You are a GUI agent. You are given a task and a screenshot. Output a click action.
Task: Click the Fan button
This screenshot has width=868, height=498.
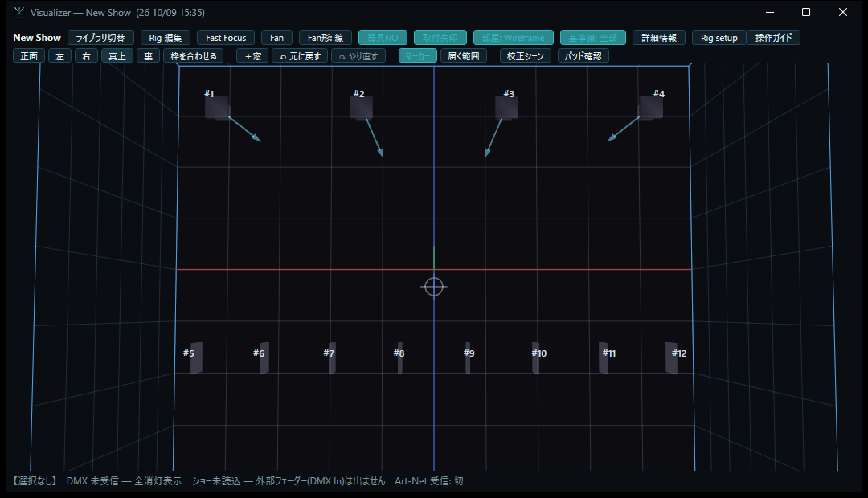(276, 38)
